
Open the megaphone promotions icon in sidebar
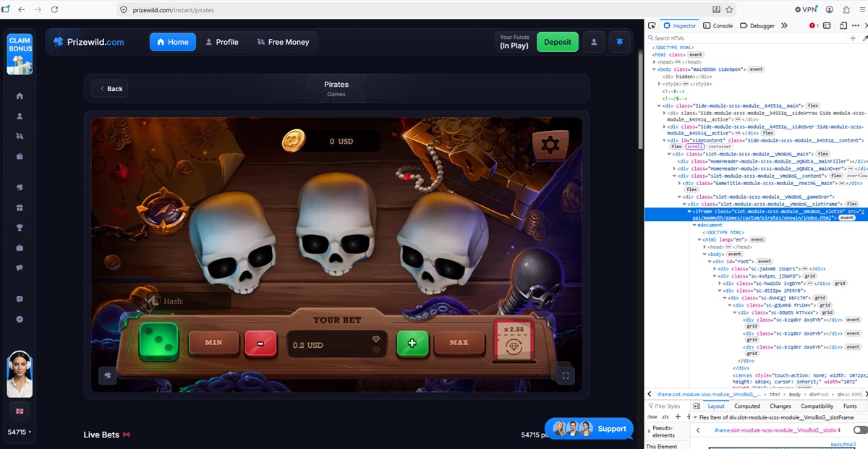click(20, 268)
